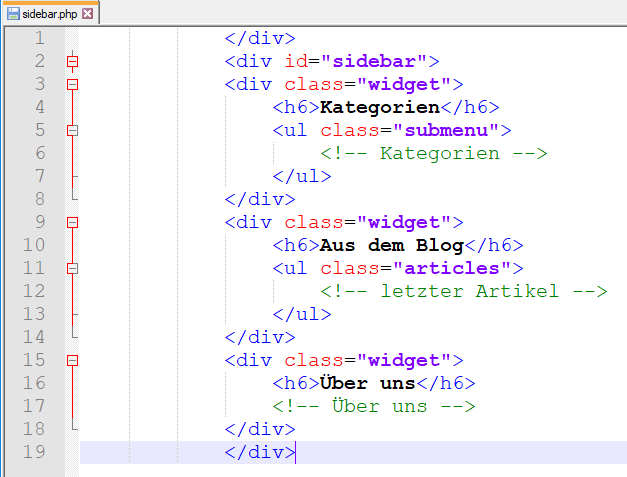Click "widget" class value on line 15

404,360
